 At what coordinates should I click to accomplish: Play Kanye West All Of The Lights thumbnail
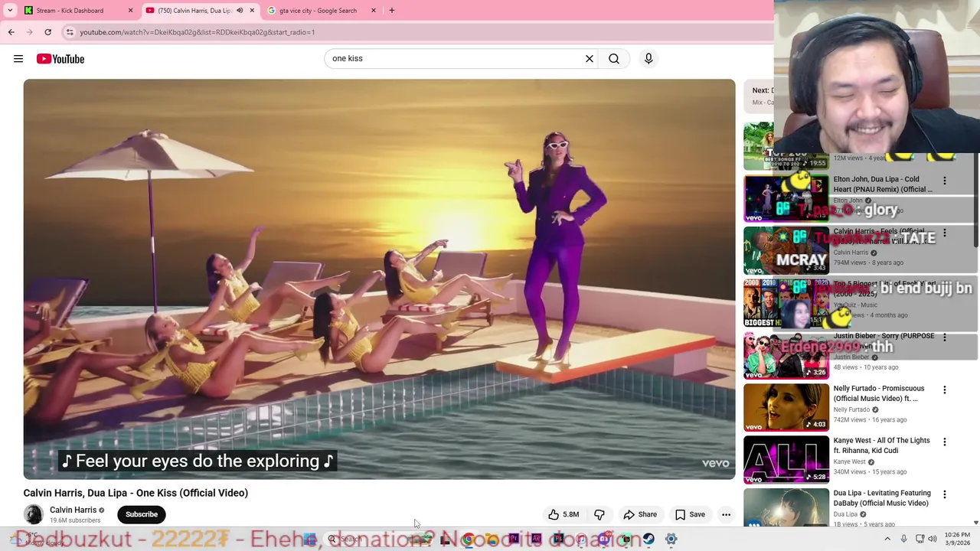click(x=786, y=460)
